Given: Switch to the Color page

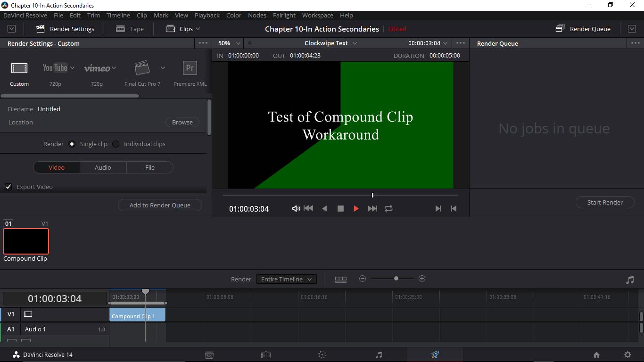Looking at the screenshot, I should [322, 355].
